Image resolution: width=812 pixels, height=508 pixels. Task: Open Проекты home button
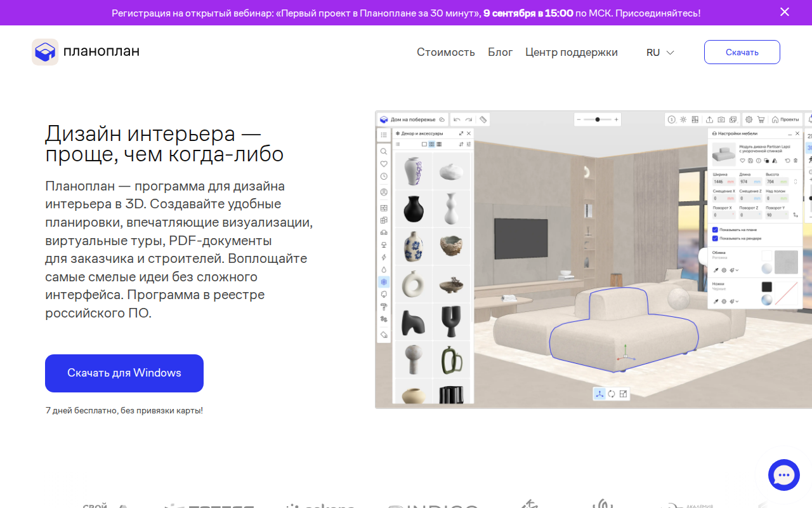[785, 119]
